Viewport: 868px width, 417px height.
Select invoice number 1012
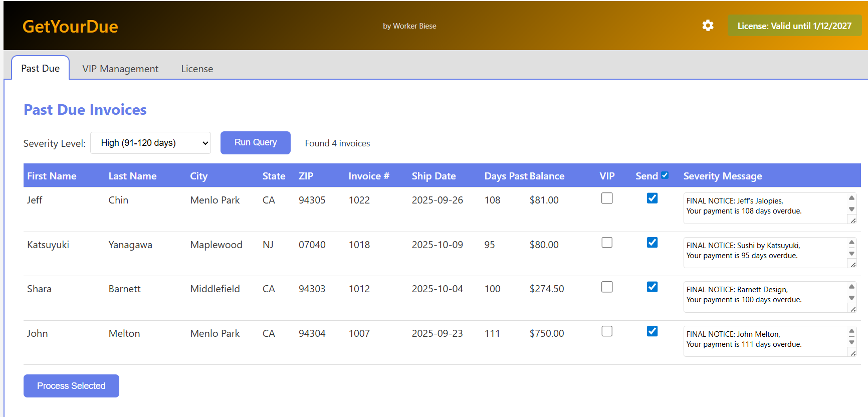pos(359,289)
